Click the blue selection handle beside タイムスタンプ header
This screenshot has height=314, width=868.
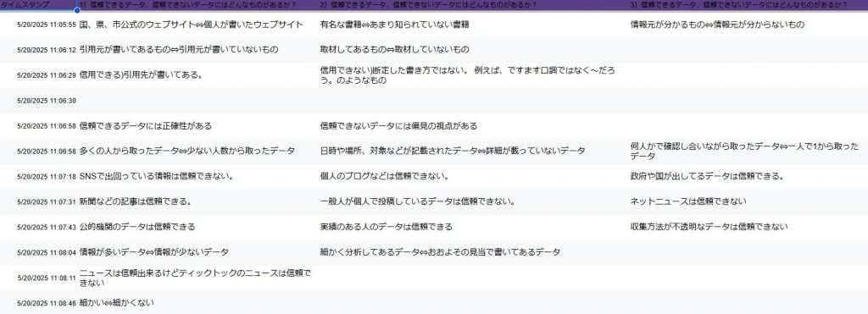click(77, 9)
